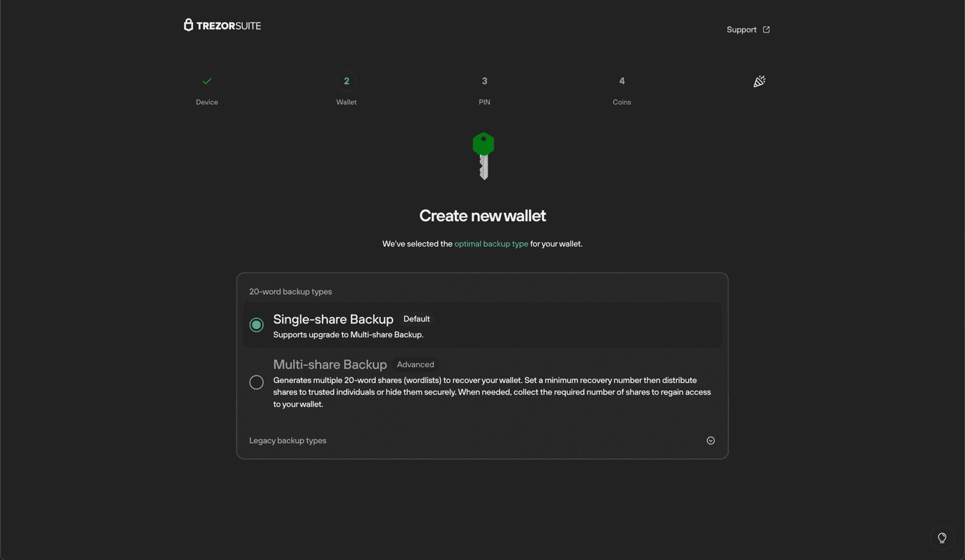965x560 pixels.
Task: Click the Multi-share Backup title
Action: (330, 365)
